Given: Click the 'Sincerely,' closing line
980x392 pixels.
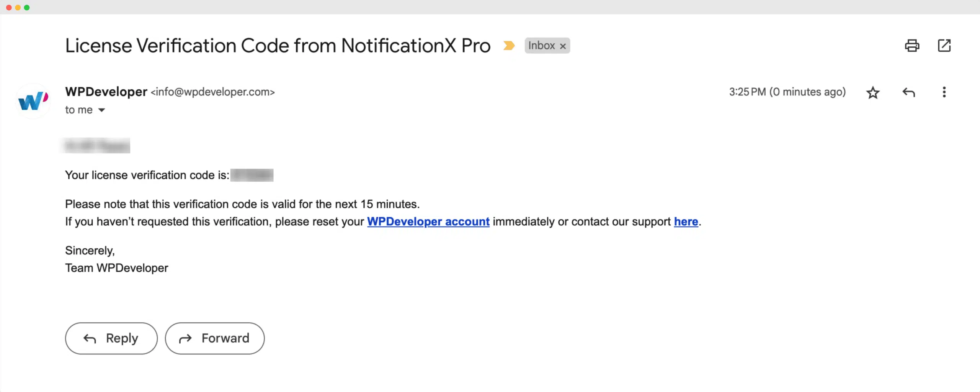Looking at the screenshot, I should click(x=90, y=251).
